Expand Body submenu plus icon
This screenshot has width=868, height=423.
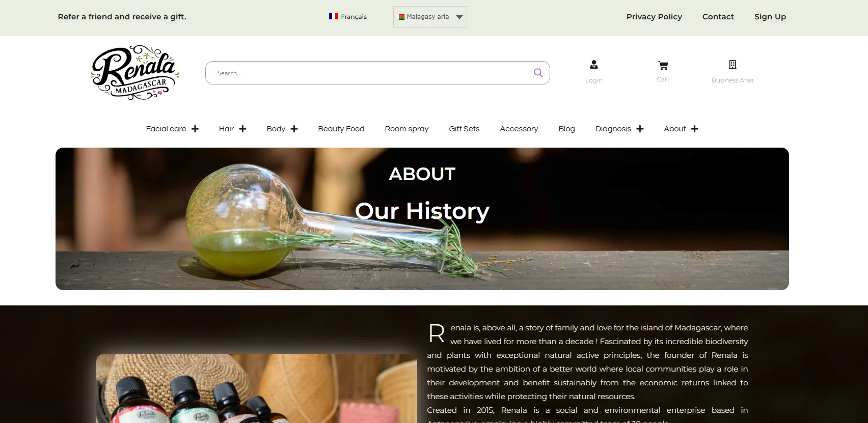click(x=294, y=129)
